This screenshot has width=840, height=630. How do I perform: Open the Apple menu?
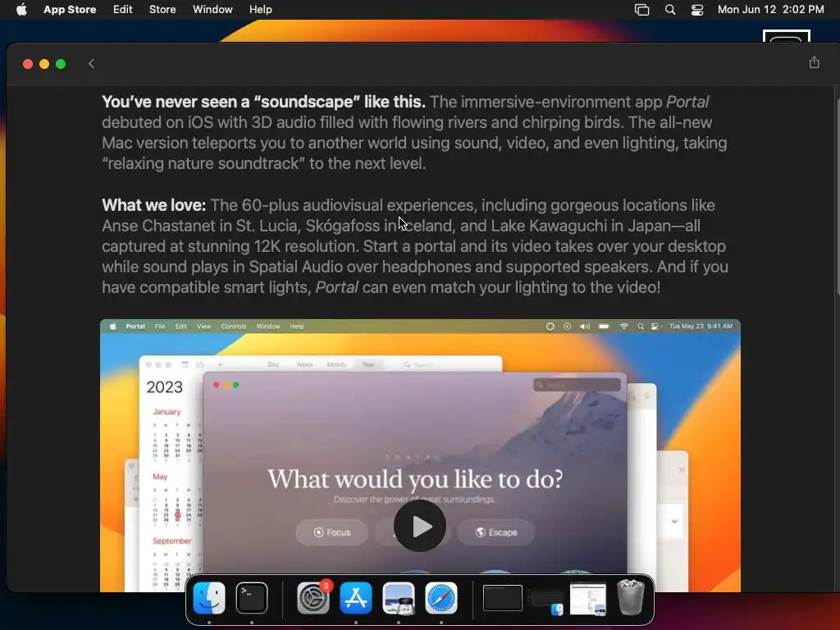tap(21, 9)
